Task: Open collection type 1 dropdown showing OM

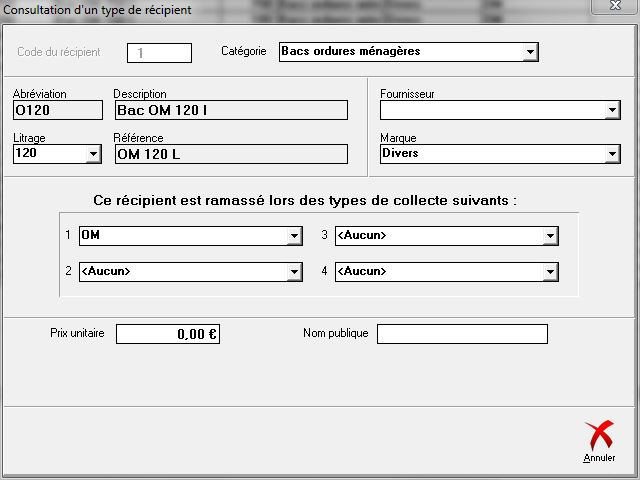Action: click(x=294, y=236)
